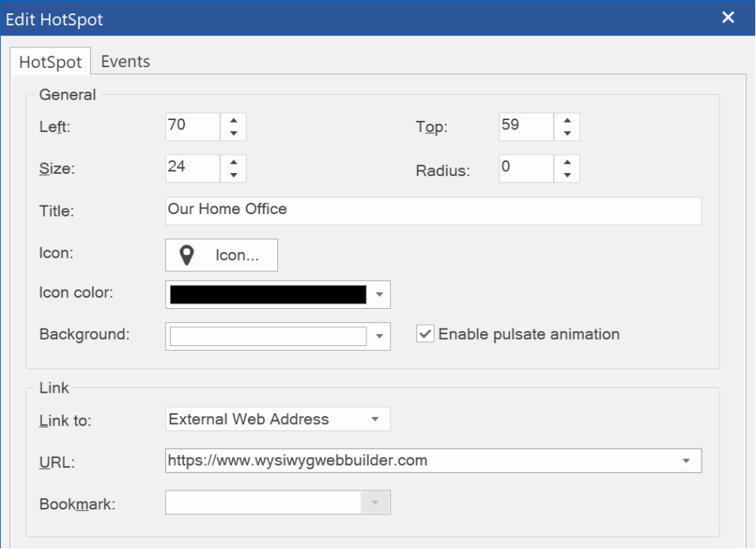
Task: Decrease the Top value with down arrow
Action: tap(567, 133)
